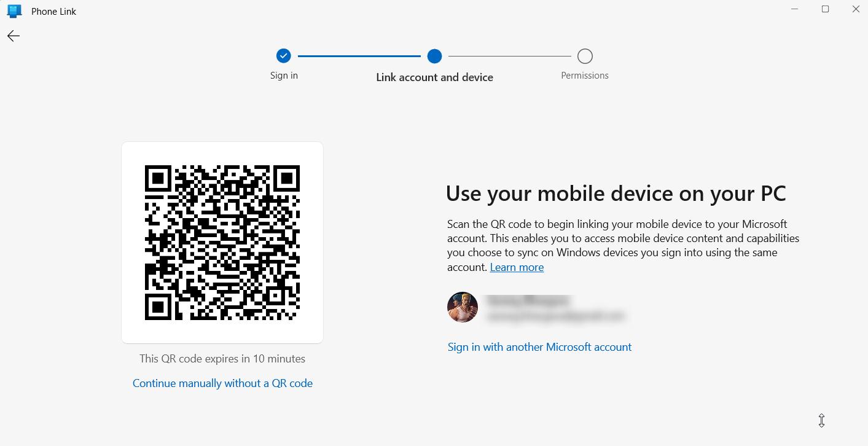Click the blue progress line after Sign in

(x=359, y=56)
